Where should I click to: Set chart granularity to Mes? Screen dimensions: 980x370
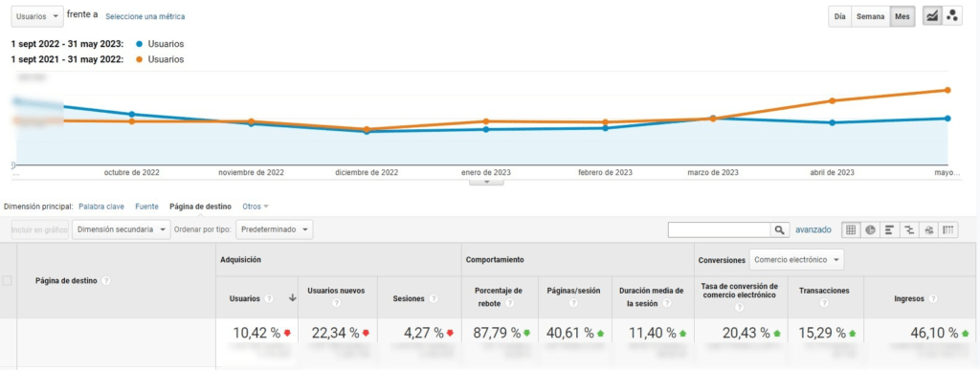pyautogui.click(x=902, y=17)
